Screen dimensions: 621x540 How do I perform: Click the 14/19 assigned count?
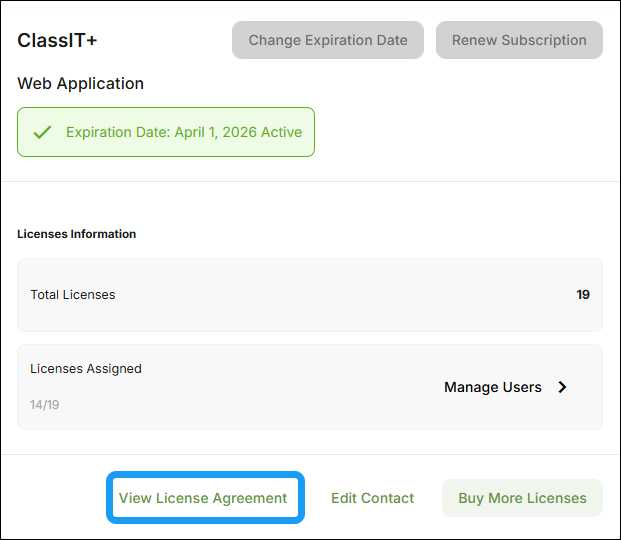click(x=44, y=405)
